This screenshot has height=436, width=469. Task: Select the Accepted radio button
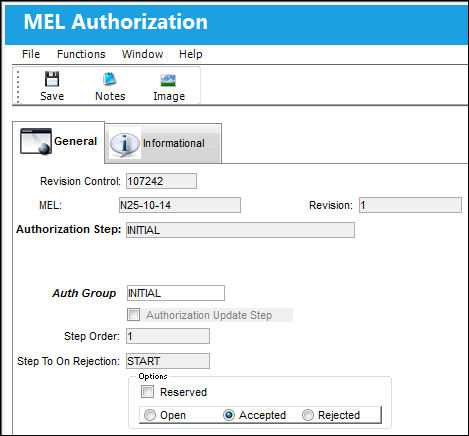click(229, 415)
